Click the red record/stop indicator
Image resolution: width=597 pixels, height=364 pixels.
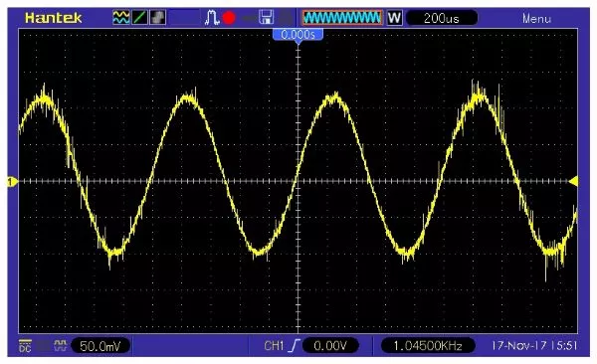[x=229, y=18]
